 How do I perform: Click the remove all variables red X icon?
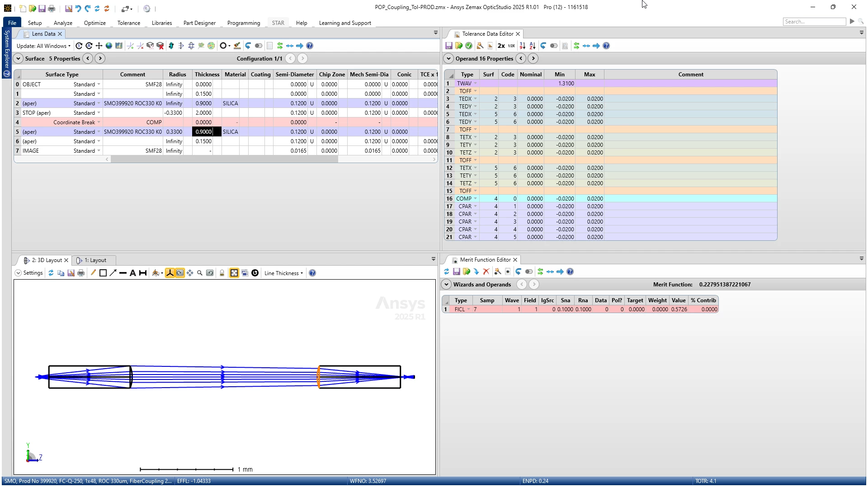(x=160, y=46)
